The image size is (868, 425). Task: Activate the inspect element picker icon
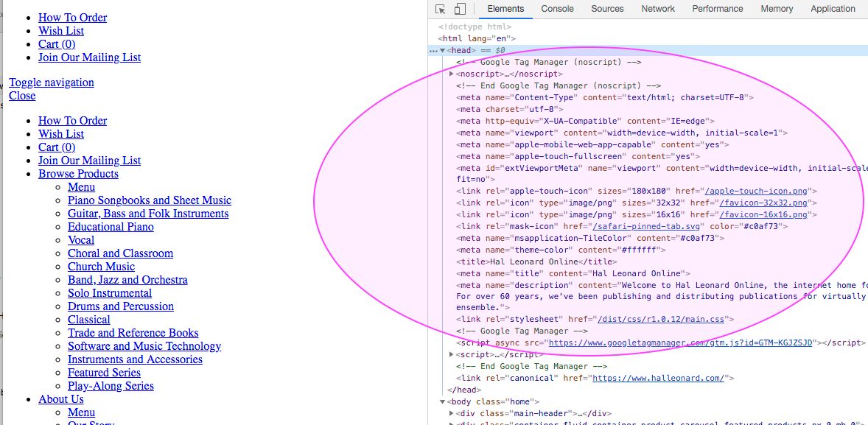tap(441, 9)
